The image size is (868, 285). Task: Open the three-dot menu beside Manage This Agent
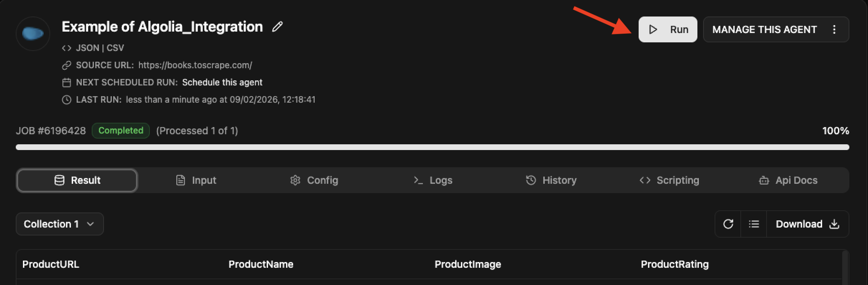(834, 29)
